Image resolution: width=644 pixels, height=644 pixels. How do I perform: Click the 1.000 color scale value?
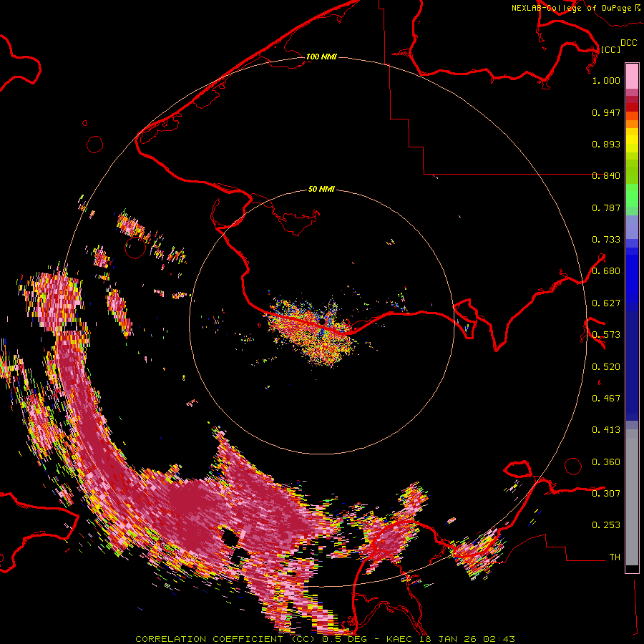[x=606, y=80]
